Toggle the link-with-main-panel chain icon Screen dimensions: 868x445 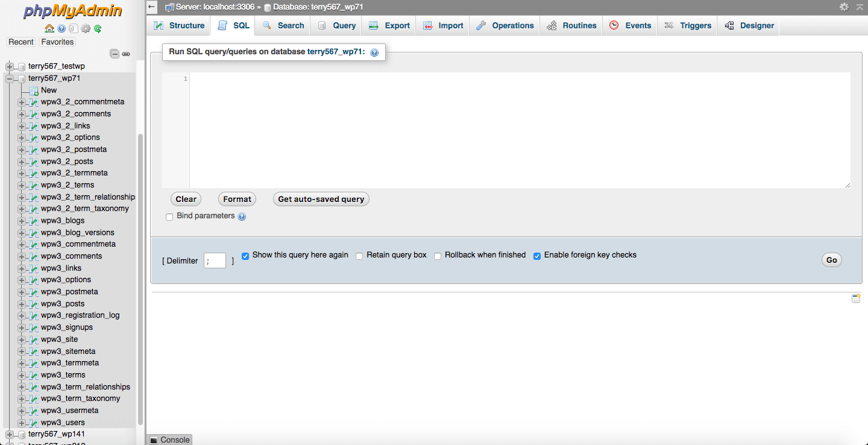click(x=126, y=54)
